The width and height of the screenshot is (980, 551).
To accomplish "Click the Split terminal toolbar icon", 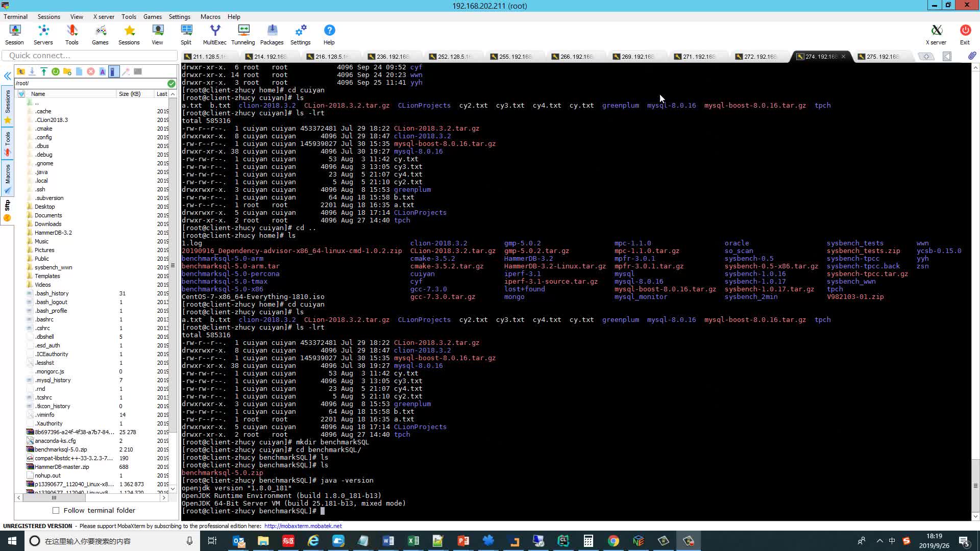I will pyautogui.click(x=186, y=35).
